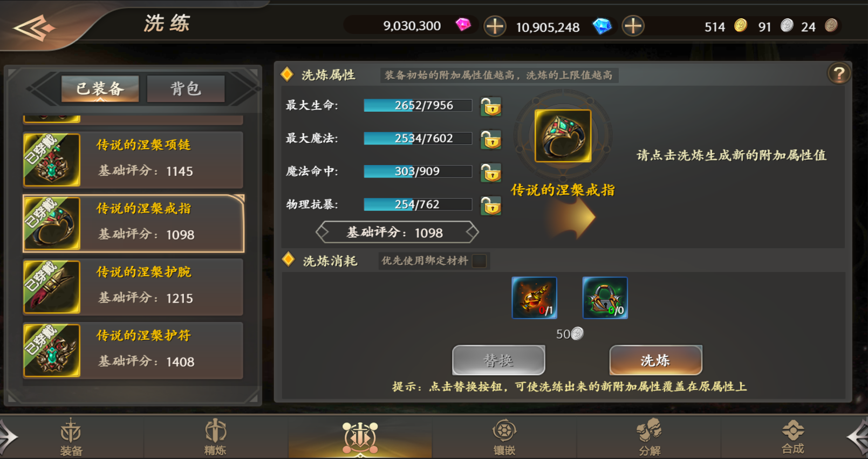
Task: Toggle lock for 魔法命中 attribute
Action: (491, 173)
